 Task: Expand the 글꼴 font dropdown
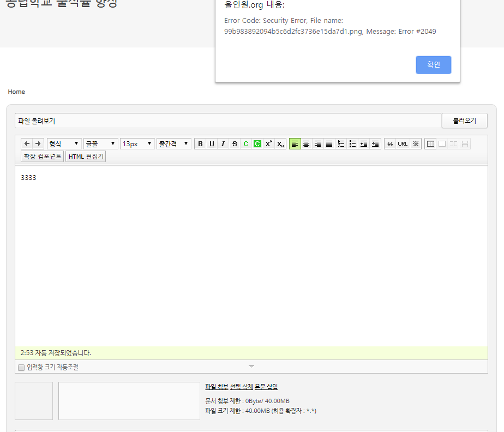click(101, 144)
